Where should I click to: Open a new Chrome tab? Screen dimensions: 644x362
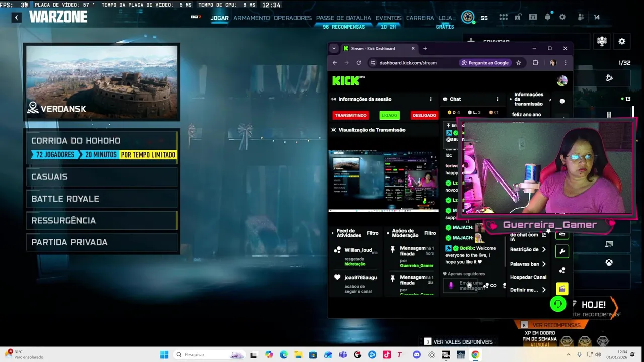(x=425, y=48)
